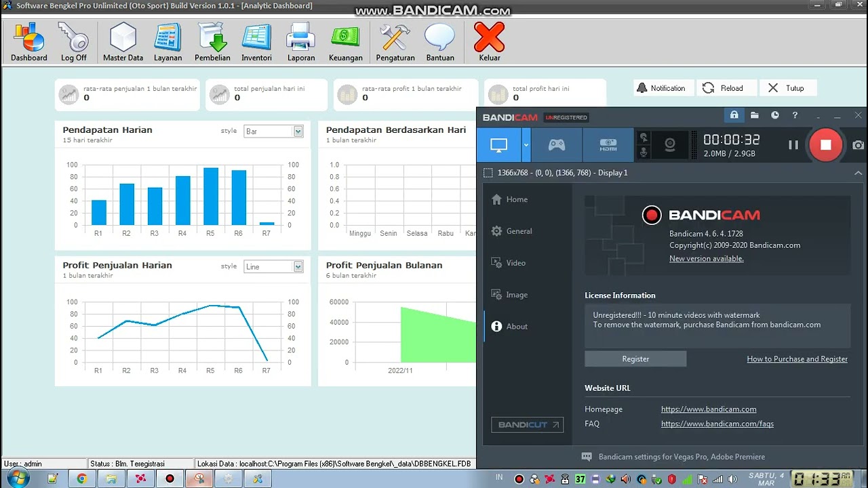Click rata-rata penjualan 1 bulan terakhir card

[x=128, y=94]
